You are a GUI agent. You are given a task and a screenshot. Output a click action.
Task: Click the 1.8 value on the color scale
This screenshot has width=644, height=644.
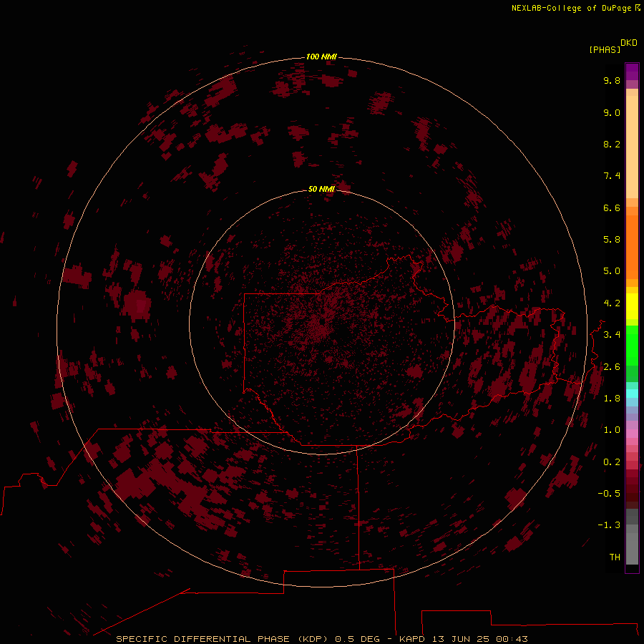[x=612, y=399]
